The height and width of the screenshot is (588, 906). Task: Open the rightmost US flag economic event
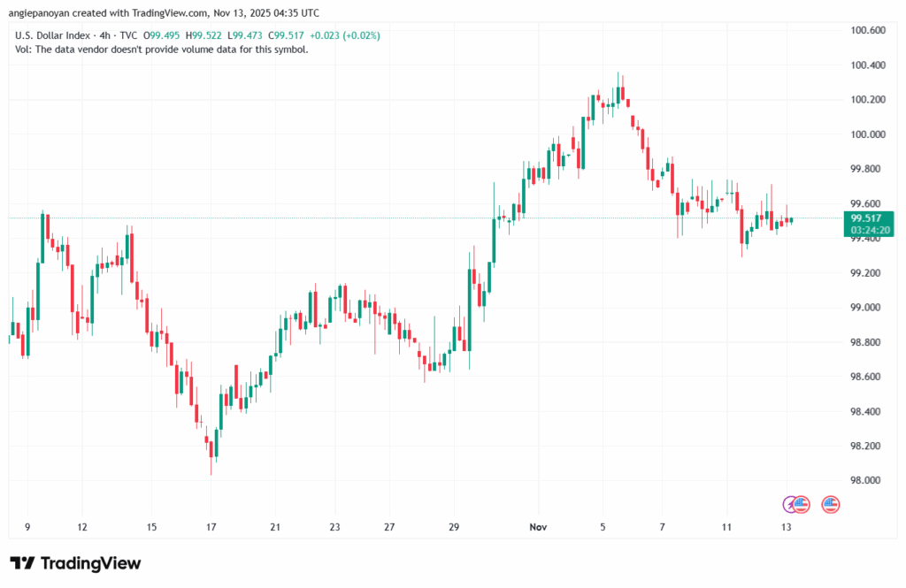(830, 504)
